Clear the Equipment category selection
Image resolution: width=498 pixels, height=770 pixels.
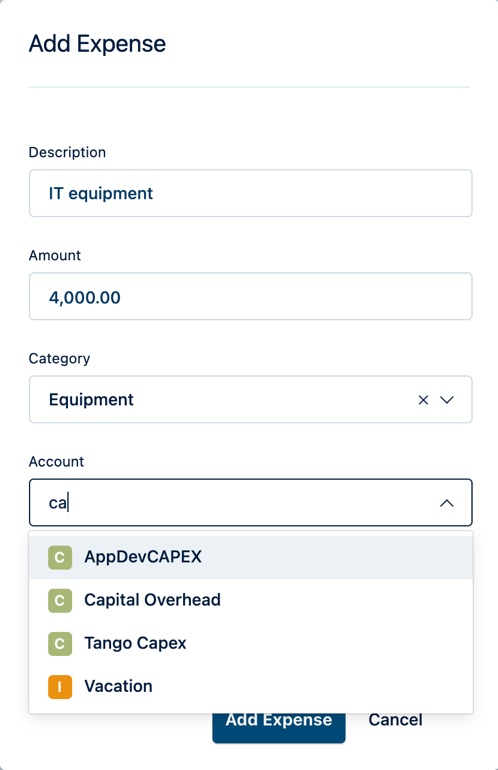[423, 400]
